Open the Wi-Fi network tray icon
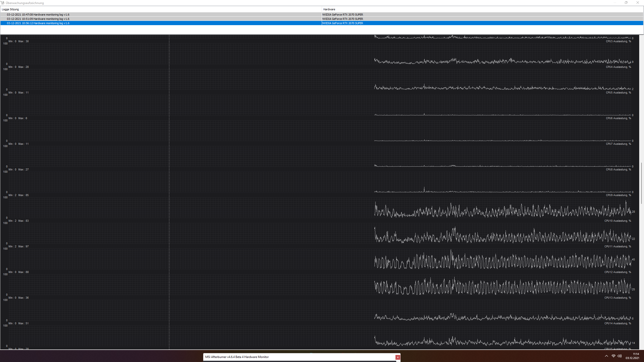644x362 pixels. pyautogui.click(x=614, y=356)
